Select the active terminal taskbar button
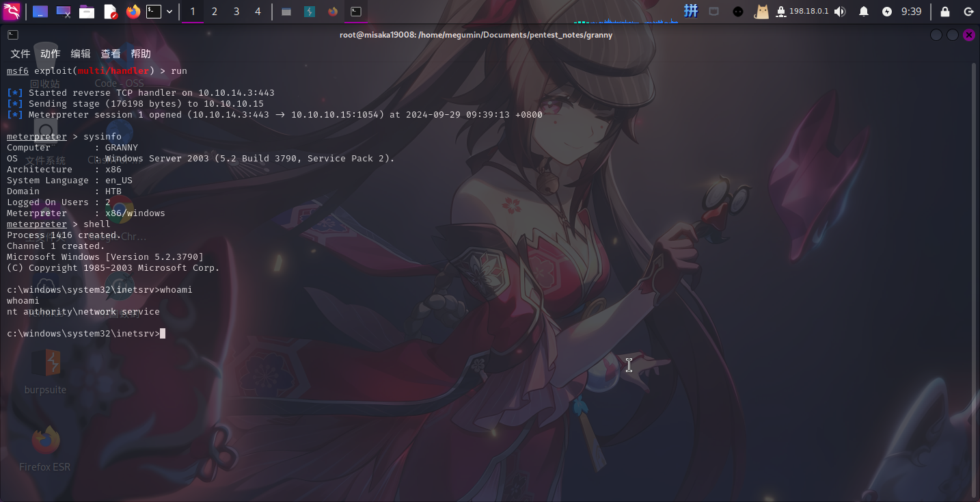Viewport: 980px width, 502px height. (356, 12)
